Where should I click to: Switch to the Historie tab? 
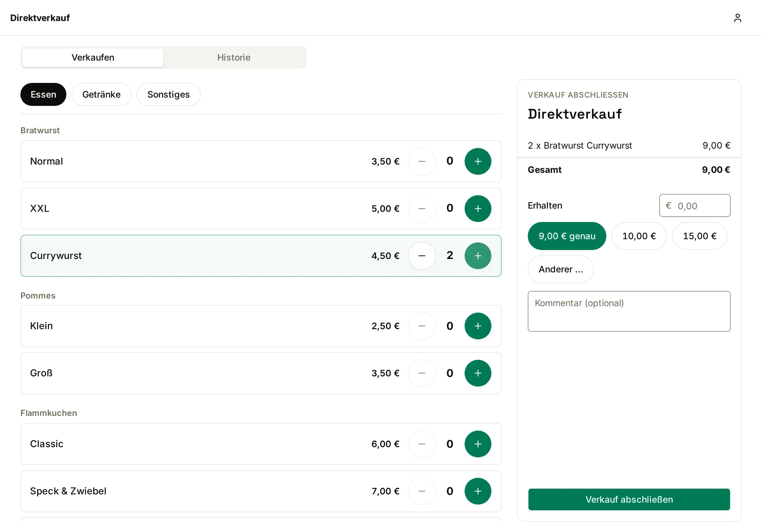[234, 57]
